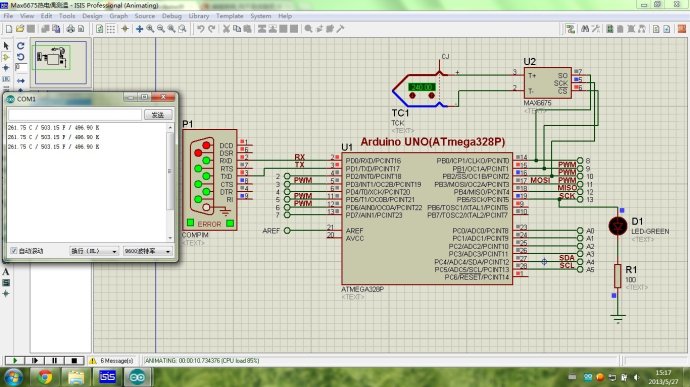Click the Open Design folder icon

pyautogui.click(x=20, y=29)
